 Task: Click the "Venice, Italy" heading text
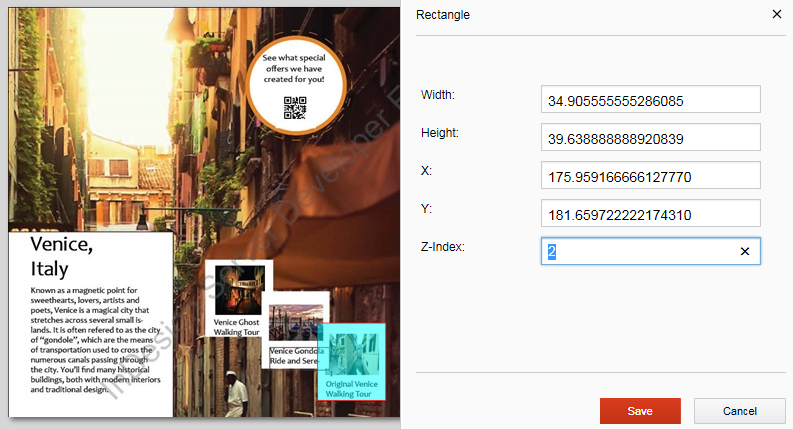[x=62, y=256]
